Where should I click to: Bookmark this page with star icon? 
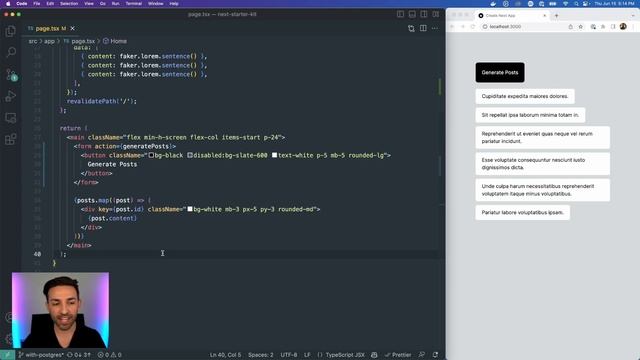click(x=580, y=27)
